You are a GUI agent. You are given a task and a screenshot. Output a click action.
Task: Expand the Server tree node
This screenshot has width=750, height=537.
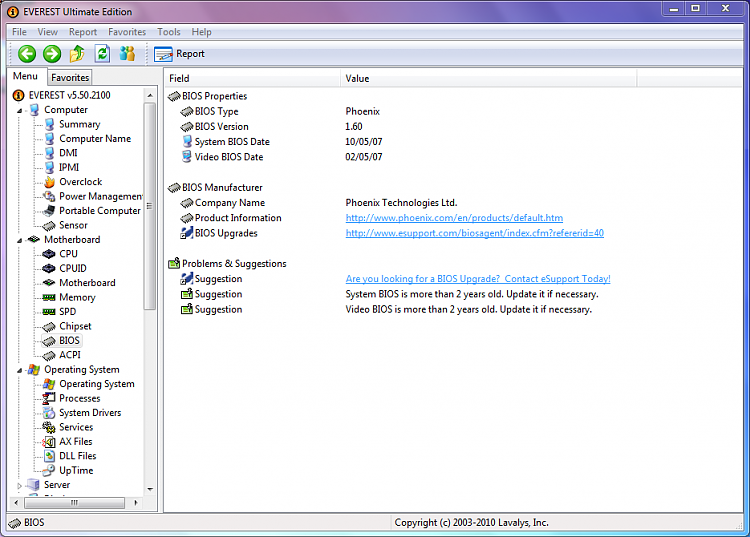[20, 485]
